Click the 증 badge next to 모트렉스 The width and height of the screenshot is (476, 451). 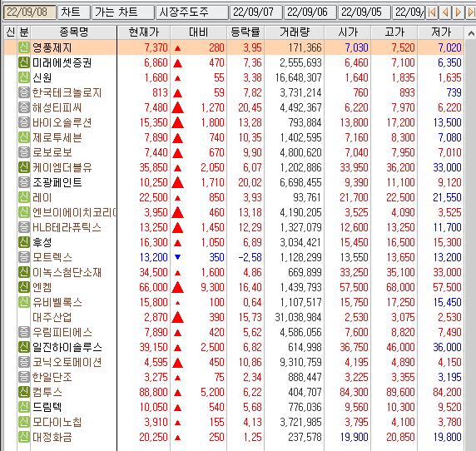tap(23, 257)
